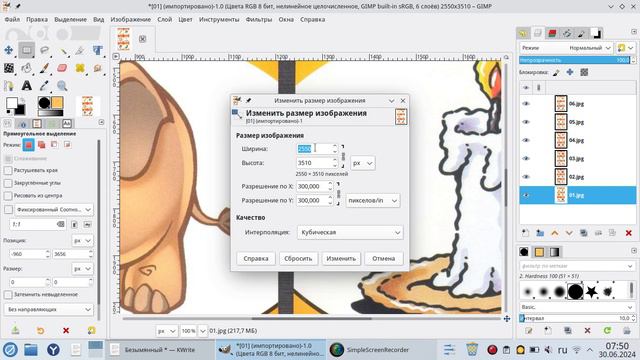Select the Rectangle Select tool

point(27,50)
